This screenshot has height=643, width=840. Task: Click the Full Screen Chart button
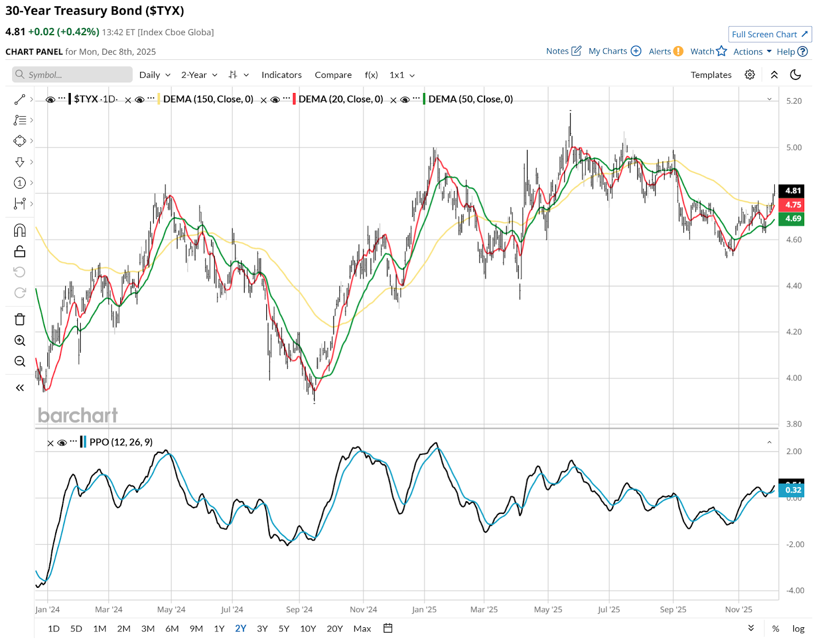[x=770, y=34]
